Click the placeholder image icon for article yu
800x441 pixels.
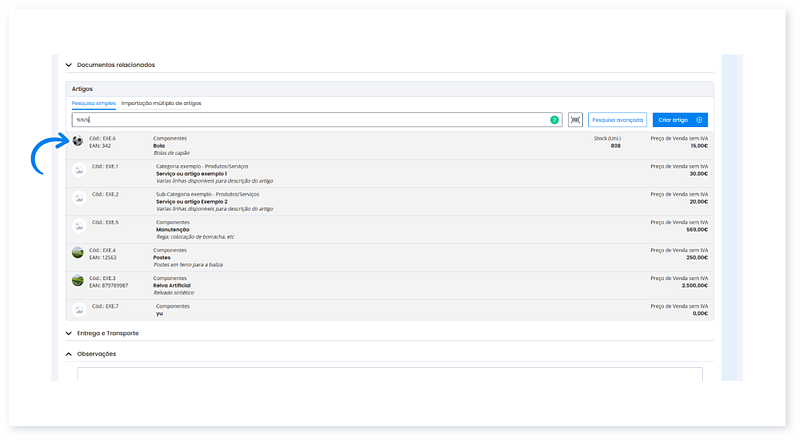click(x=78, y=308)
